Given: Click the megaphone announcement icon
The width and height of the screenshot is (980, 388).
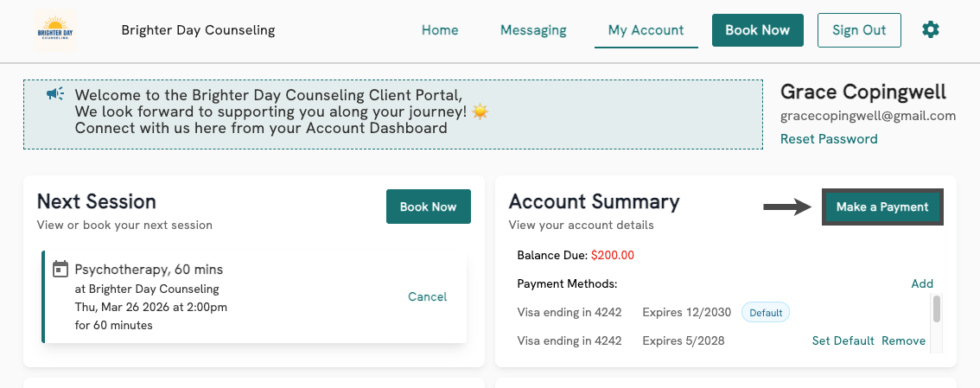Looking at the screenshot, I should [x=55, y=93].
